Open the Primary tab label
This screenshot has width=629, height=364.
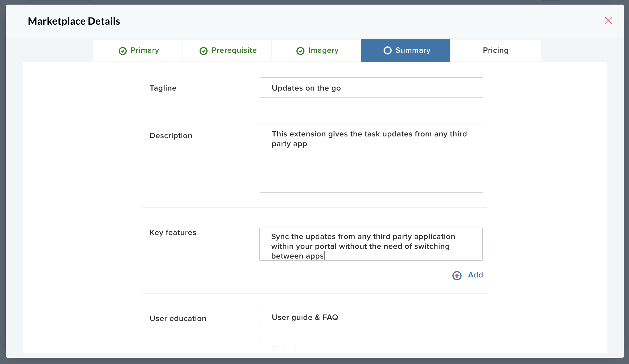tap(145, 50)
